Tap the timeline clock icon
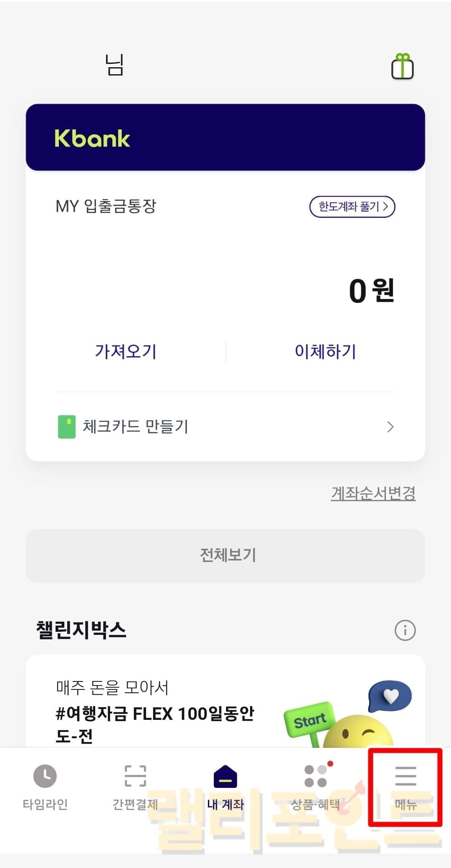 coord(45,776)
